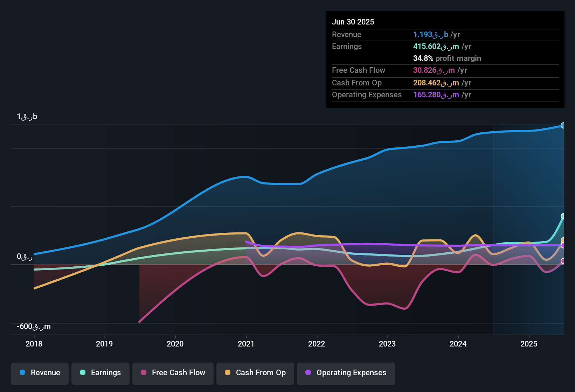The image size is (575, 392).
Task: Click the orange Cash From Op endpoint marker
Action: [562, 240]
